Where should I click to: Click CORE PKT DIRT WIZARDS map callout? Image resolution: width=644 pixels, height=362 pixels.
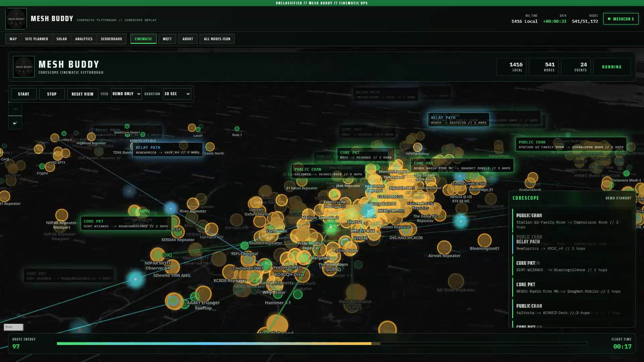coord(126,224)
